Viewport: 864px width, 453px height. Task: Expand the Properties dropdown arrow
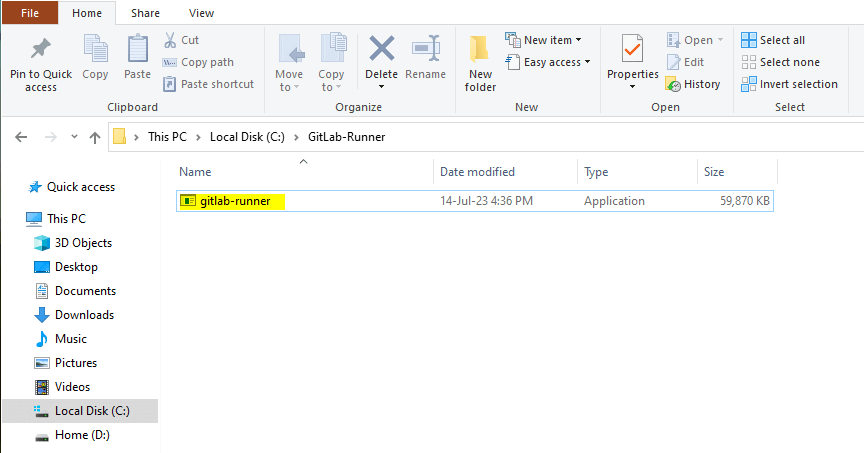(x=633, y=87)
